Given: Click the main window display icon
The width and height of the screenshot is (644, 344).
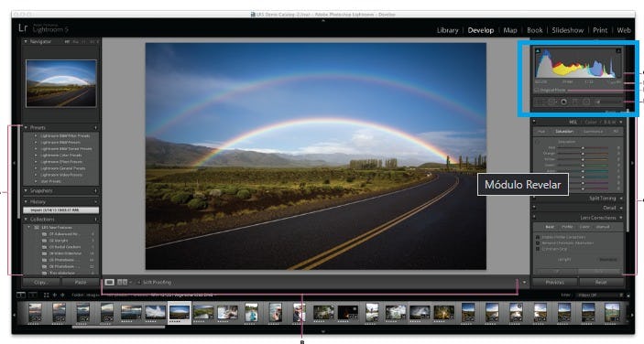Looking at the screenshot, I should pos(20,295).
